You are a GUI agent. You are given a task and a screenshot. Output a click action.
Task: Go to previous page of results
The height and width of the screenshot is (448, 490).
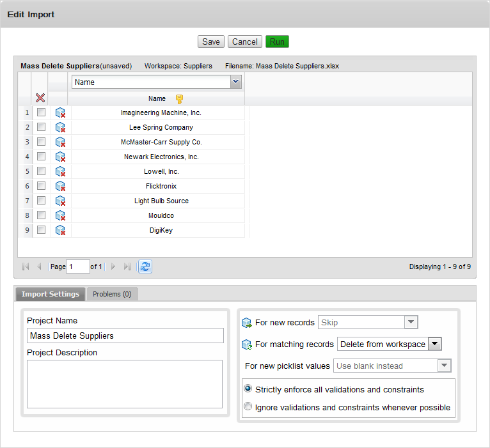pyautogui.click(x=39, y=266)
